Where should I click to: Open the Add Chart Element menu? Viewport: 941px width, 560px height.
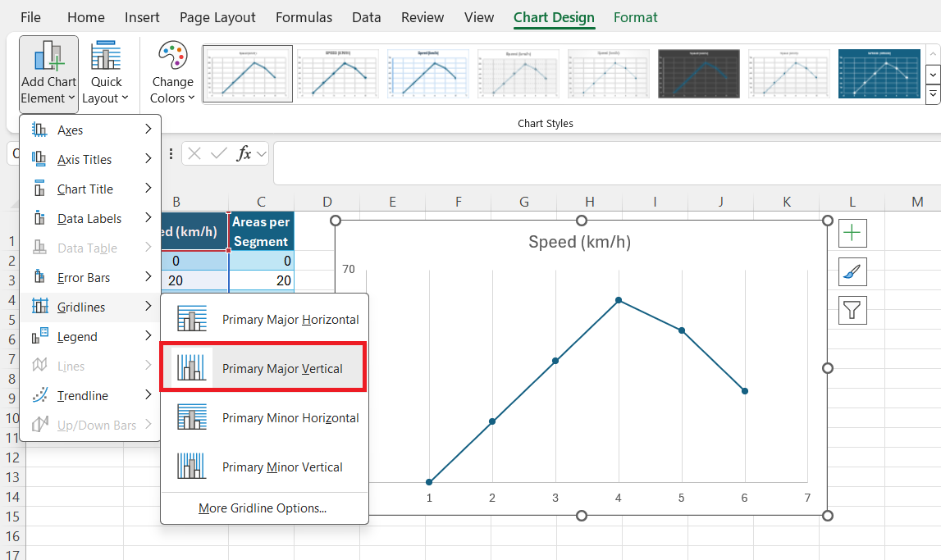48,74
